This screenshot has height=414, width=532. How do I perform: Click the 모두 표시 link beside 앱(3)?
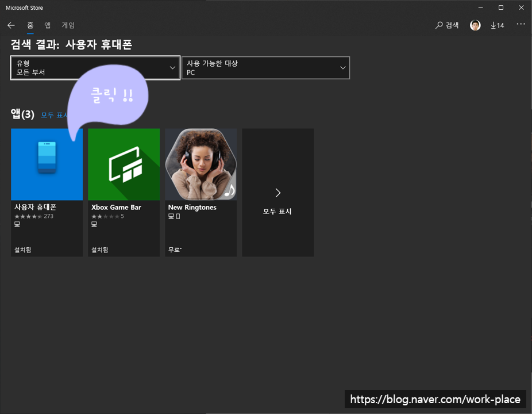[x=54, y=115]
